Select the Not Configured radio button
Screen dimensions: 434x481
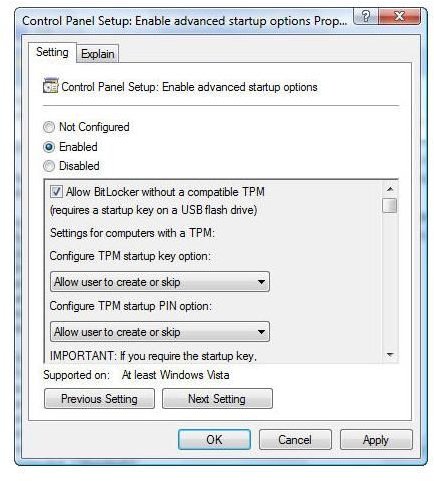49,127
